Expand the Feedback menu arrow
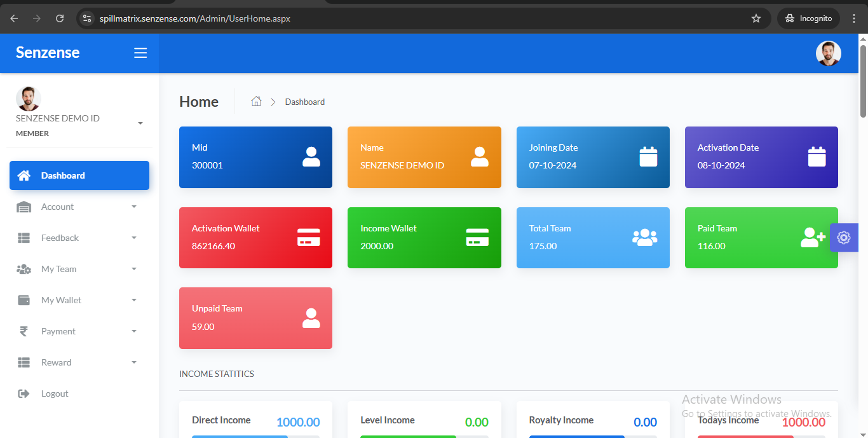The image size is (868, 438). click(134, 238)
